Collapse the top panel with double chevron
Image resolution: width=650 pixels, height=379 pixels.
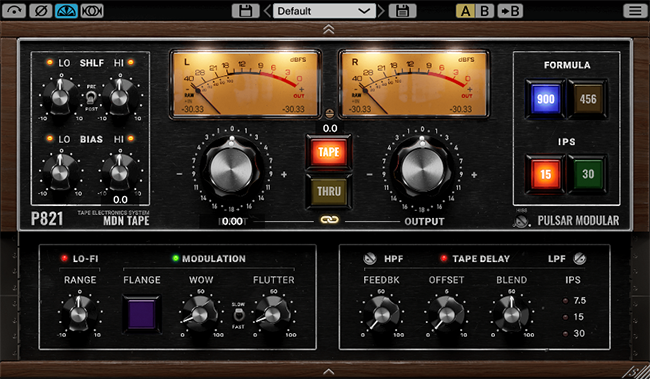[328, 29]
